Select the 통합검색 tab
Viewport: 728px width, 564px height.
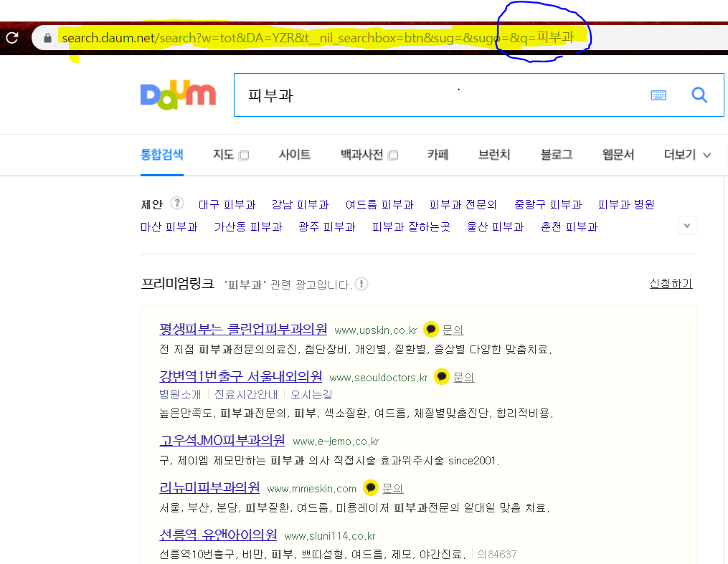tap(162, 155)
